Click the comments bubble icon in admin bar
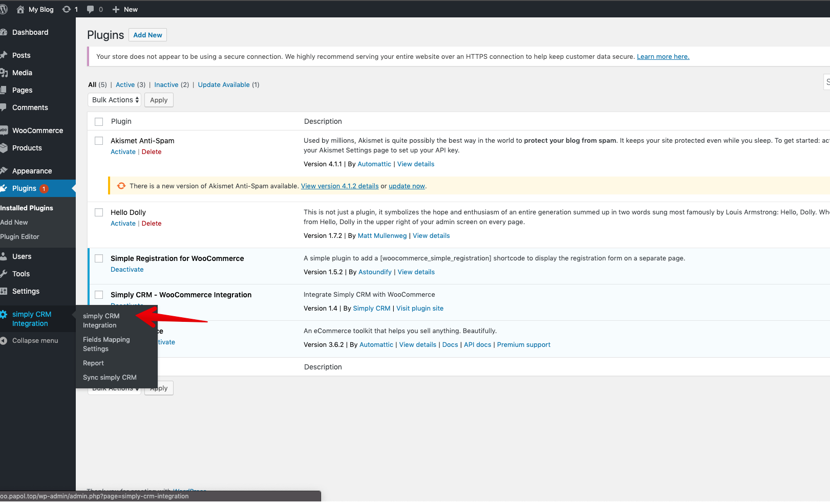This screenshot has height=504, width=830. (91, 9)
